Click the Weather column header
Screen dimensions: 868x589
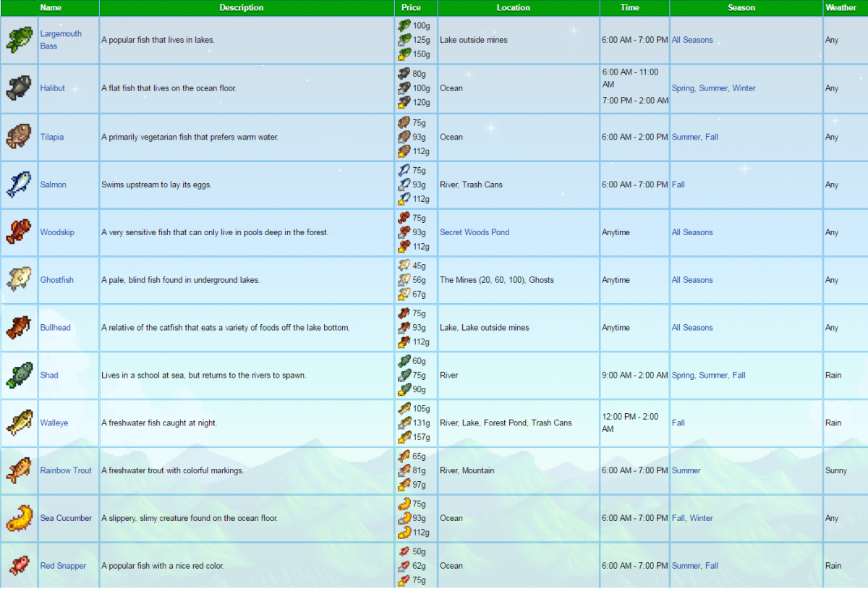(841, 8)
